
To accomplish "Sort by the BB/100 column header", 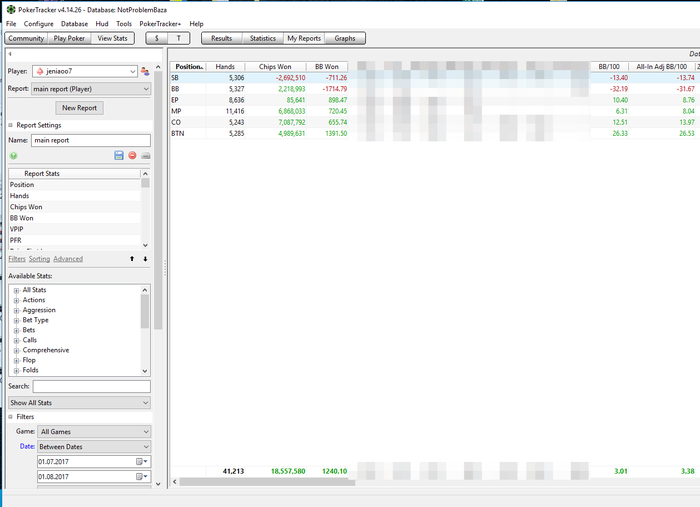I will (x=609, y=66).
